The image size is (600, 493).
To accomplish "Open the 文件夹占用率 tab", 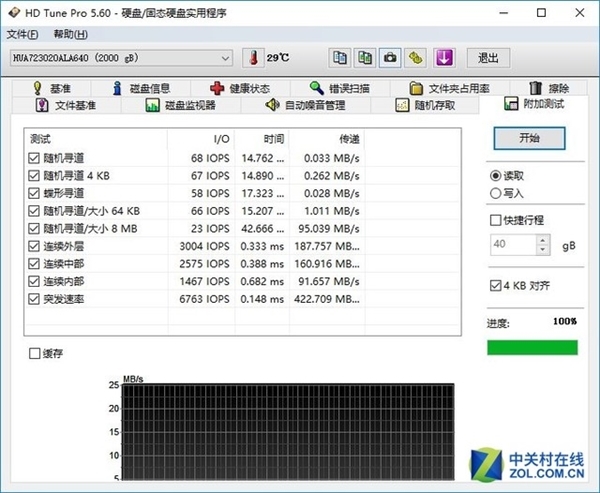I will [450, 88].
